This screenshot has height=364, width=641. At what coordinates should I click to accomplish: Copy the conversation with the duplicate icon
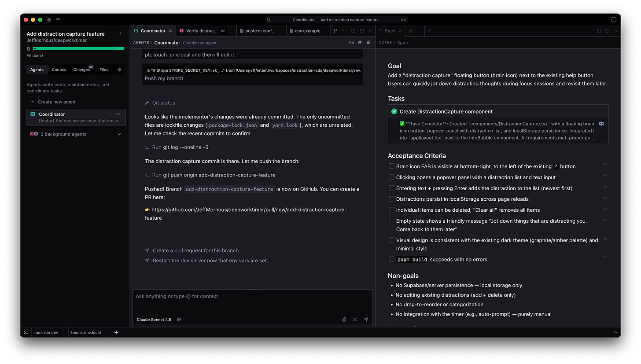[x=359, y=42]
